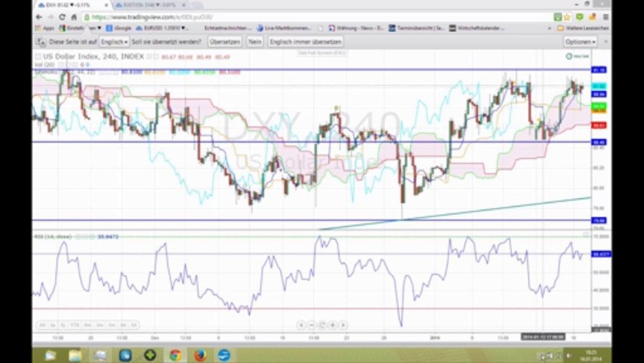Open the Optionen dropdown
The image size is (644, 363).
coord(580,42)
